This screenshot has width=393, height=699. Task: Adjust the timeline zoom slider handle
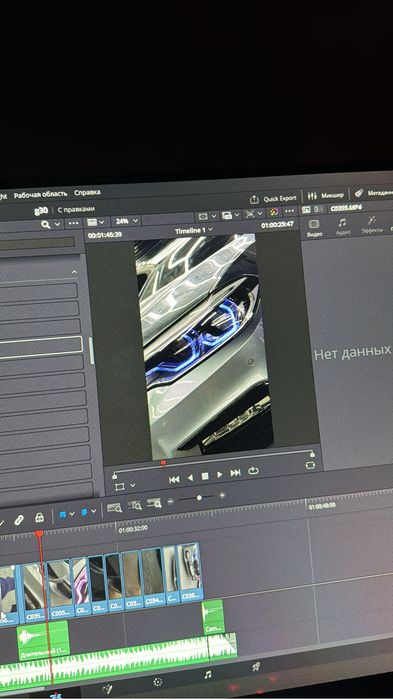click(x=199, y=498)
